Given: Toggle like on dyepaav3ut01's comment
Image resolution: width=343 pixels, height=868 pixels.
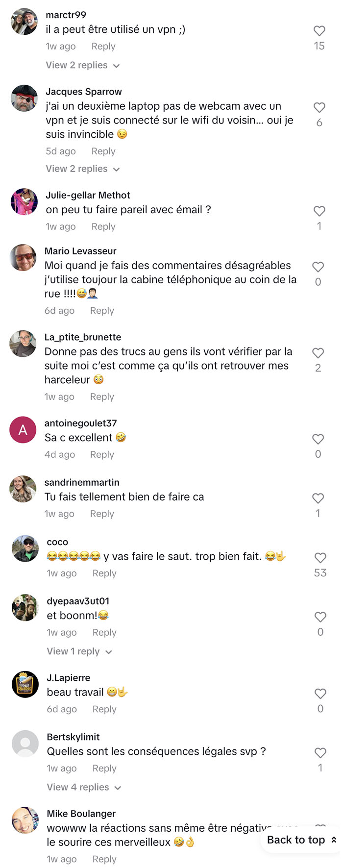Looking at the screenshot, I should (x=320, y=617).
